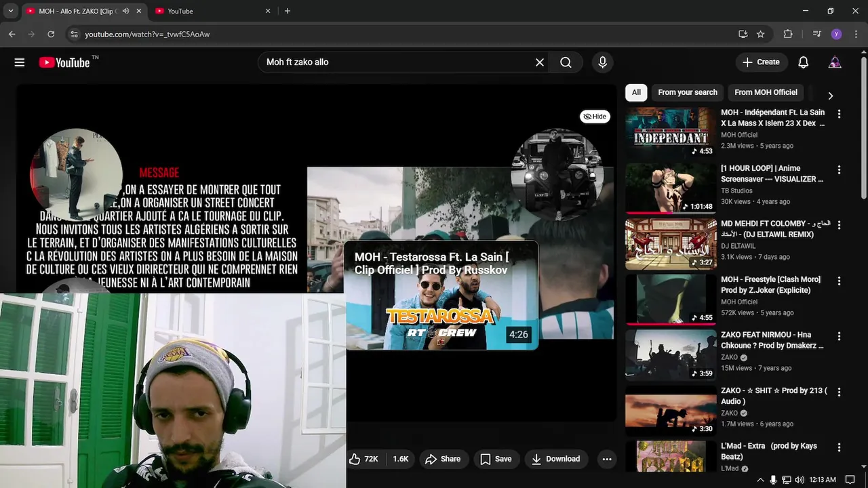Open TB Studios channel link
The width and height of the screenshot is (868, 488).
[x=736, y=190]
